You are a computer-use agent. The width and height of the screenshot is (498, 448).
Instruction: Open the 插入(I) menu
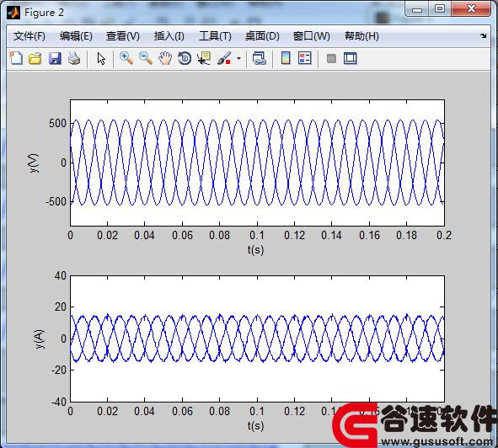point(169,36)
